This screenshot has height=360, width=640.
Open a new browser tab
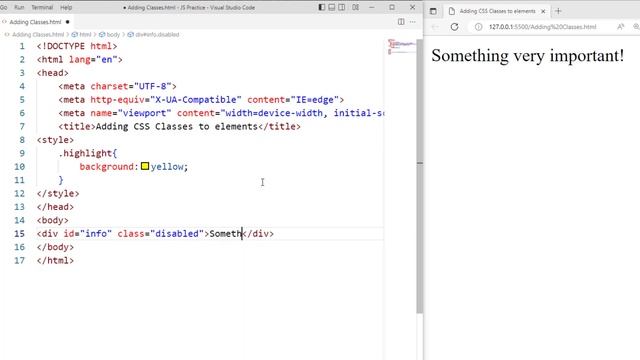tap(558, 11)
